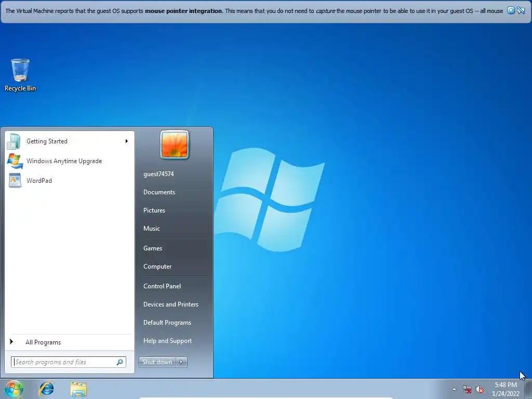Click the Windows Anytime Upgrade flag icon
532x399 pixels.
(15, 161)
